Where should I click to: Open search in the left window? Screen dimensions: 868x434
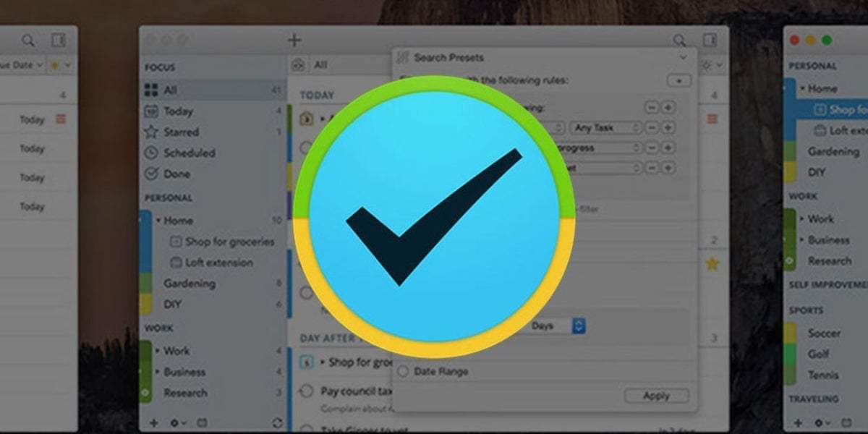click(28, 41)
